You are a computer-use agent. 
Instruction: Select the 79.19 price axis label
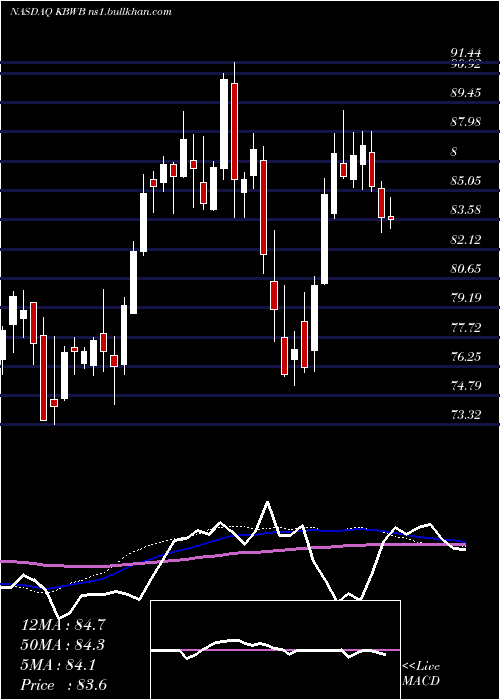[x=466, y=298]
